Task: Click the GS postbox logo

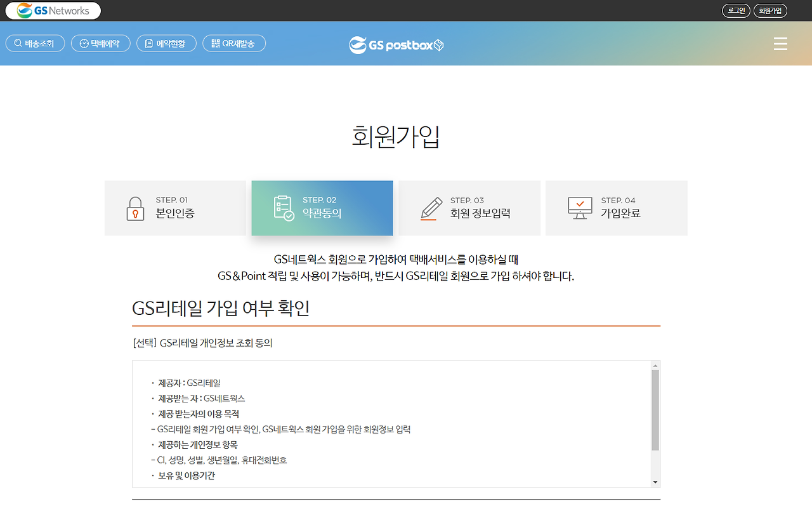Action: (396, 44)
